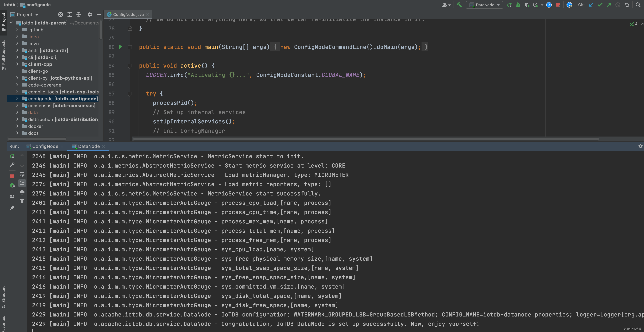Screen dimensions: 644x332
Task: Click Expand All in Project panel
Action: (x=70, y=14)
